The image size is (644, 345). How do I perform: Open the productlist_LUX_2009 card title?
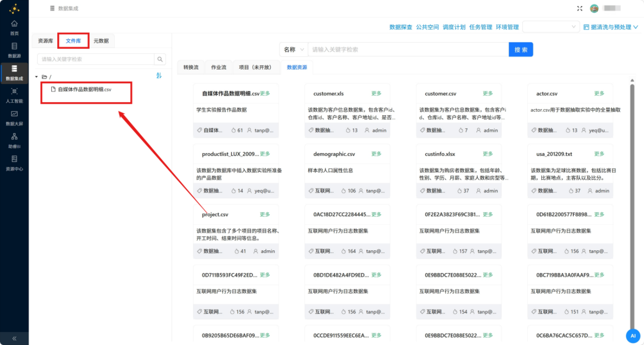(x=231, y=154)
